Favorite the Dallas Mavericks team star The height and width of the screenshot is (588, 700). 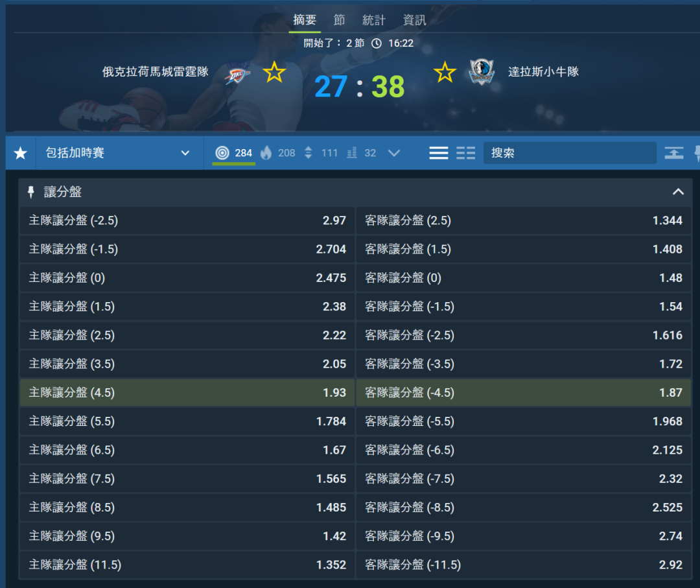tap(445, 73)
